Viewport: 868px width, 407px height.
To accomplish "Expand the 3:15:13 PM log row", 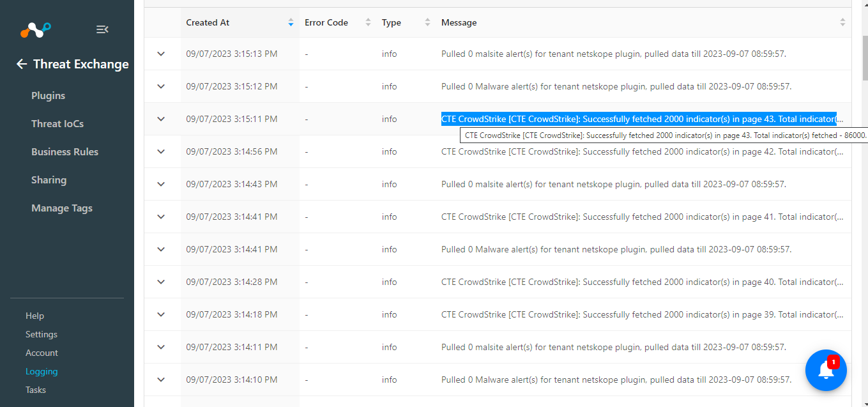I will (x=161, y=54).
